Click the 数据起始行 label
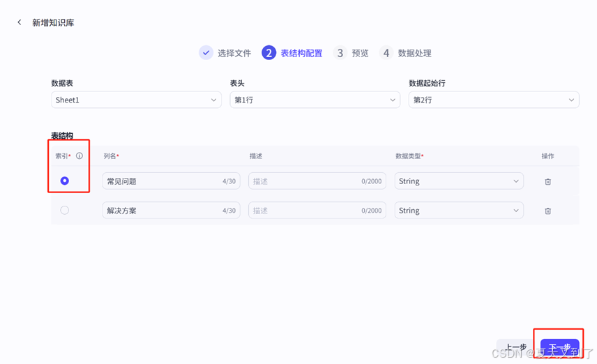The image size is (597, 364). click(428, 84)
